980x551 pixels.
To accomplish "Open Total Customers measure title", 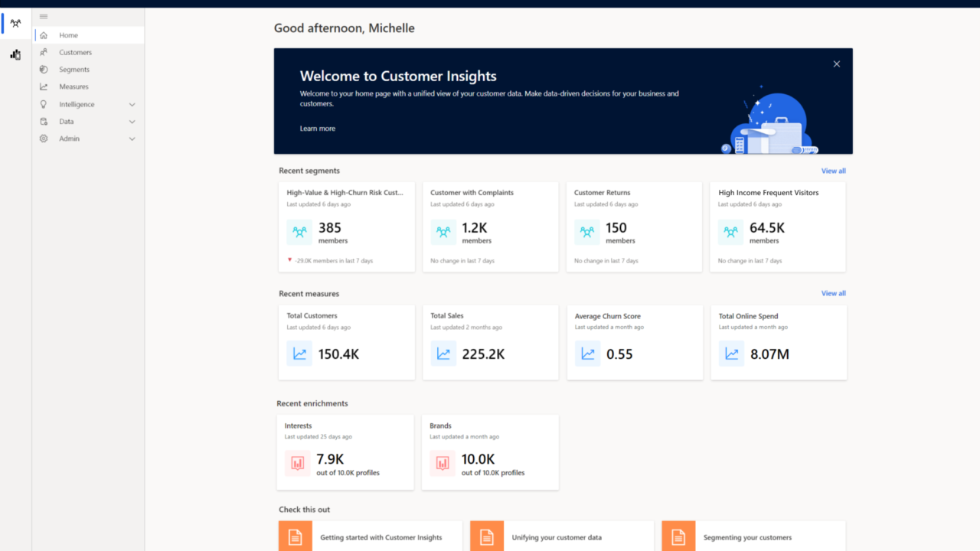I will pos(312,315).
